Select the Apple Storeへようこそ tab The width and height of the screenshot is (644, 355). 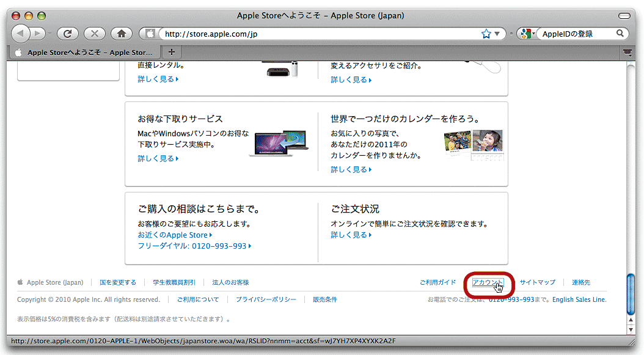coord(84,52)
